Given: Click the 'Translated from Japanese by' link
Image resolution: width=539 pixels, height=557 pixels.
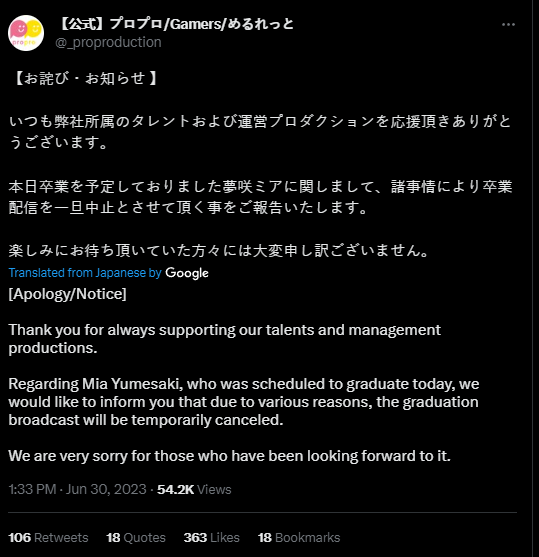Looking at the screenshot, I should tap(85, 273).
